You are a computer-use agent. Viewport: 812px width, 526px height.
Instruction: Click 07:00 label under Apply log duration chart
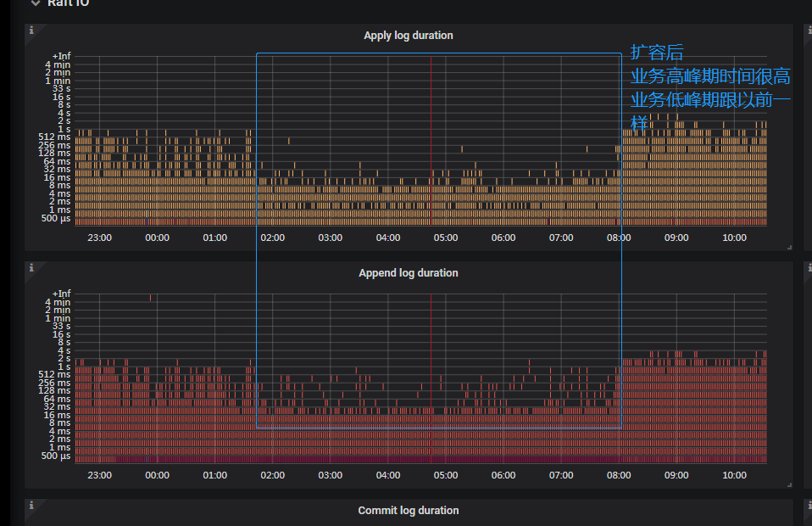pos(561,238)
